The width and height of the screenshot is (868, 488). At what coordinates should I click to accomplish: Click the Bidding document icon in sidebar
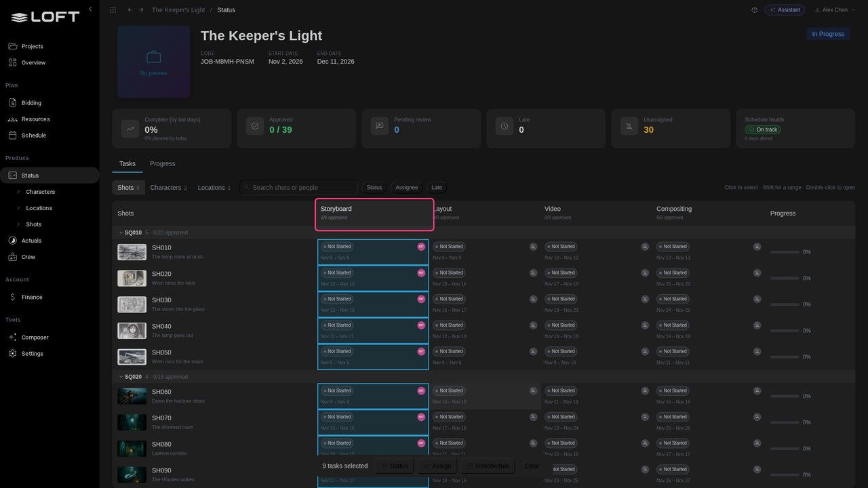point(13,103)
